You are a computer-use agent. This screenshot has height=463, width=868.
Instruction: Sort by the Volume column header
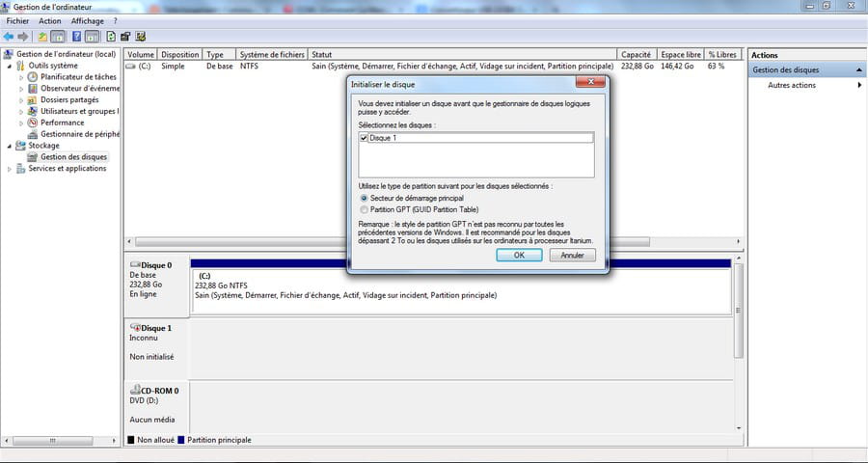[x=141, y=54]
